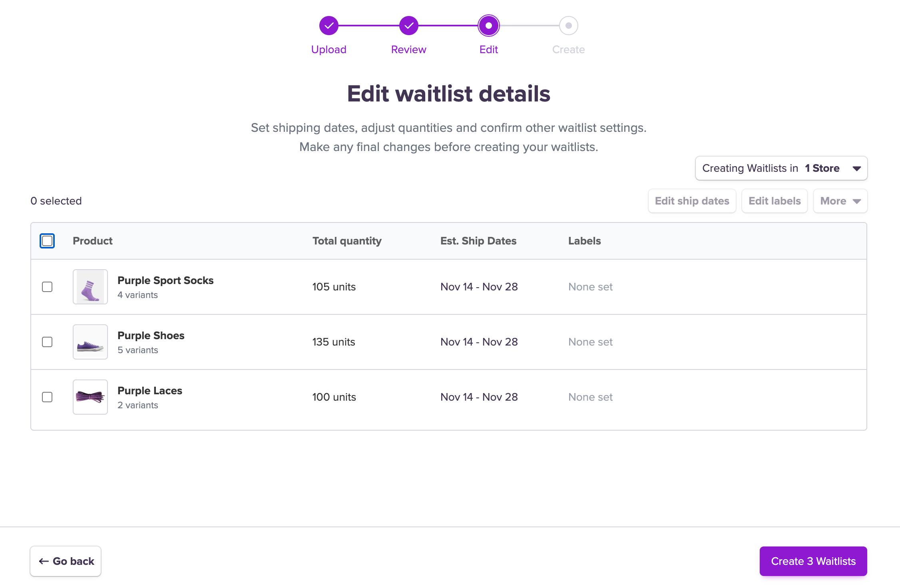Open the Creating Waitlists in 1 Store dropdown
Viewport: 900px width, 588px height.
coord(781,168)
